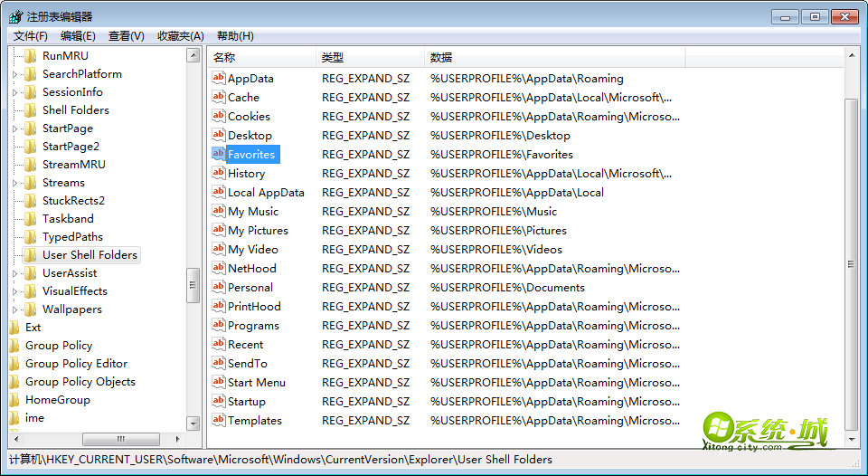Click the NetHood value icon

[x=219, y=268]
